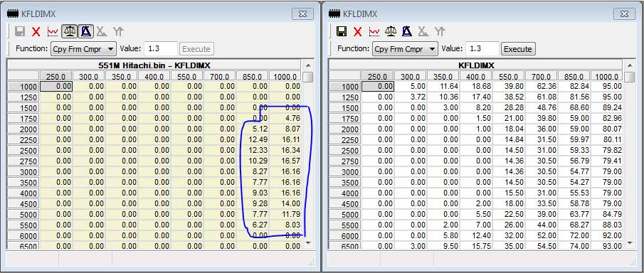The height and width of the screenshot is (273, 644).
Task: Click the right table's scrollbar down arrow
Action: tap(630, 243)
